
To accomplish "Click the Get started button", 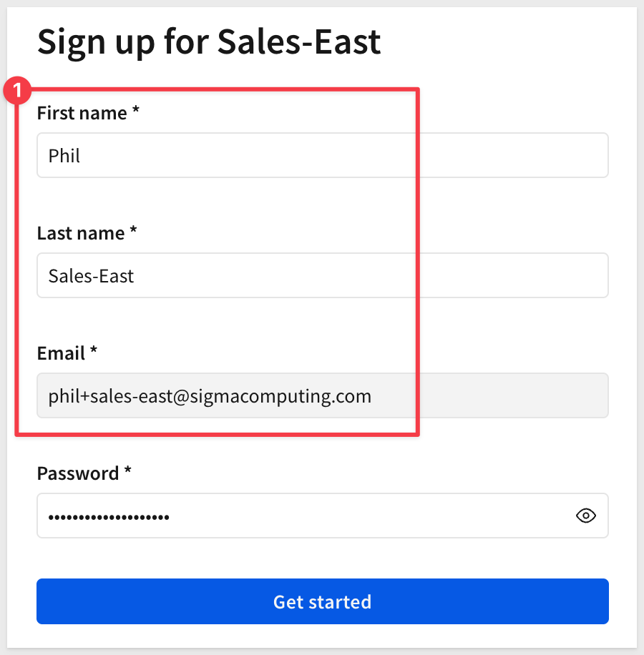I will (x=322, y=601).
